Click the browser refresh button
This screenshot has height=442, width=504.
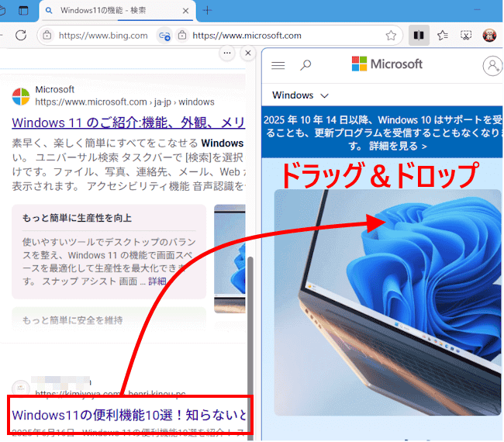tap(21, 35)
